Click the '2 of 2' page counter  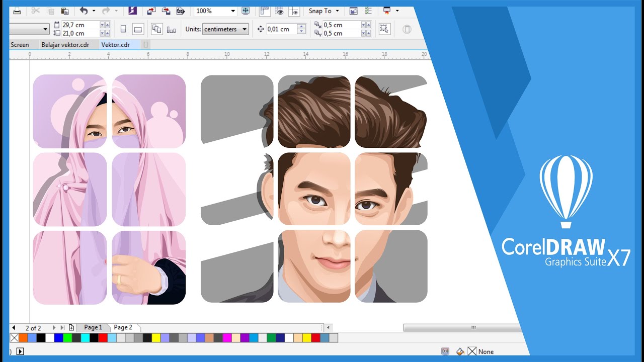[x=33, y=328]
